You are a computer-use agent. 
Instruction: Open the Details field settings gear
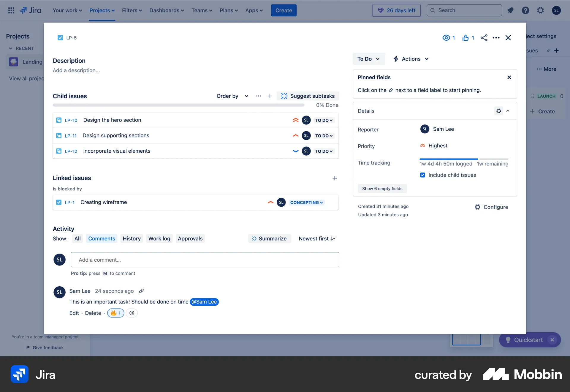(x=498, y=111)
